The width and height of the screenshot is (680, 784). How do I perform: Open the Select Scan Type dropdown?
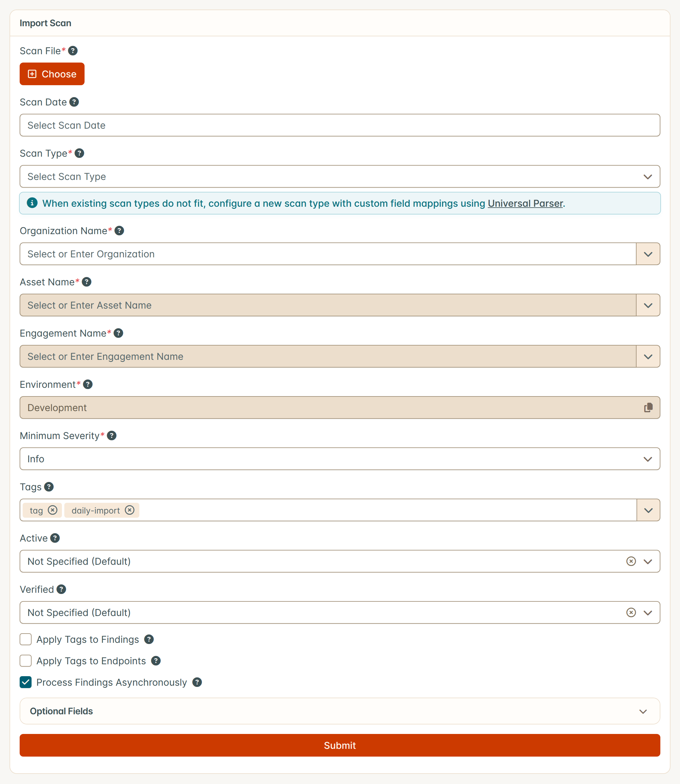(x=340, y=176)
